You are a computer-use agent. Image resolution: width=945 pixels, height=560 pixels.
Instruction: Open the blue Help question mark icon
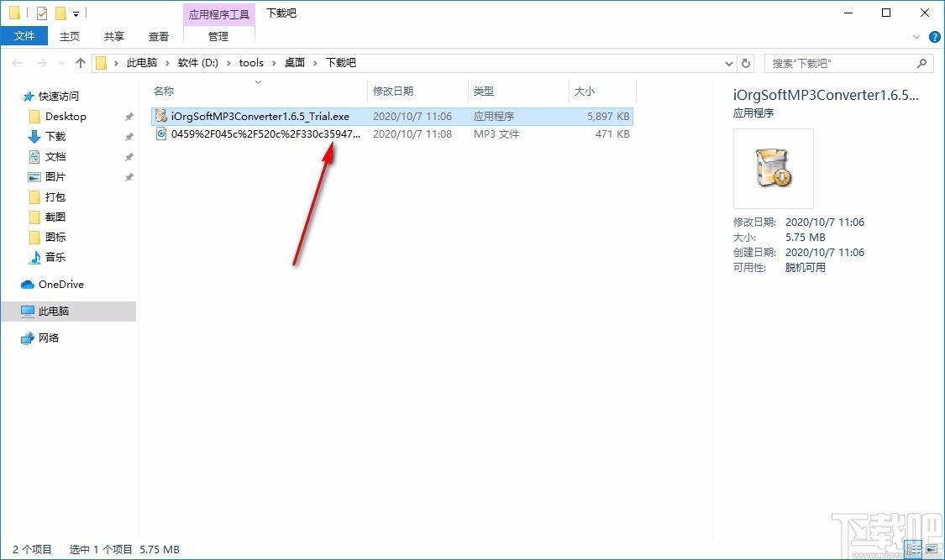(935, 37)
